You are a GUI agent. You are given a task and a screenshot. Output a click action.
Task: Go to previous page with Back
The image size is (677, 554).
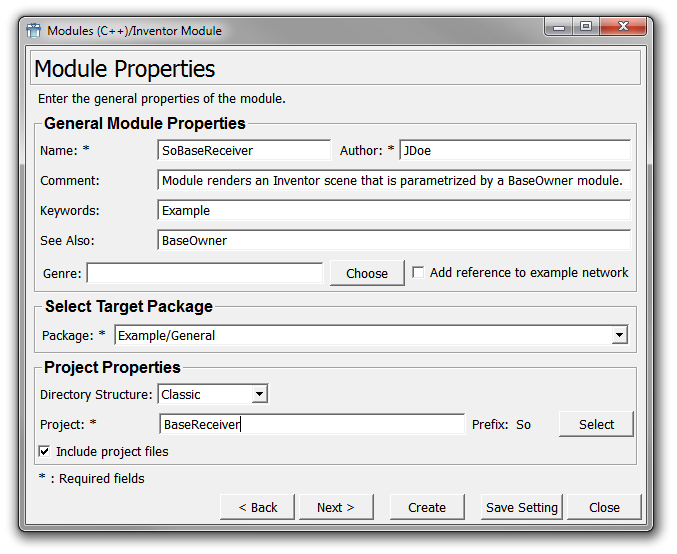pos(258,507)
